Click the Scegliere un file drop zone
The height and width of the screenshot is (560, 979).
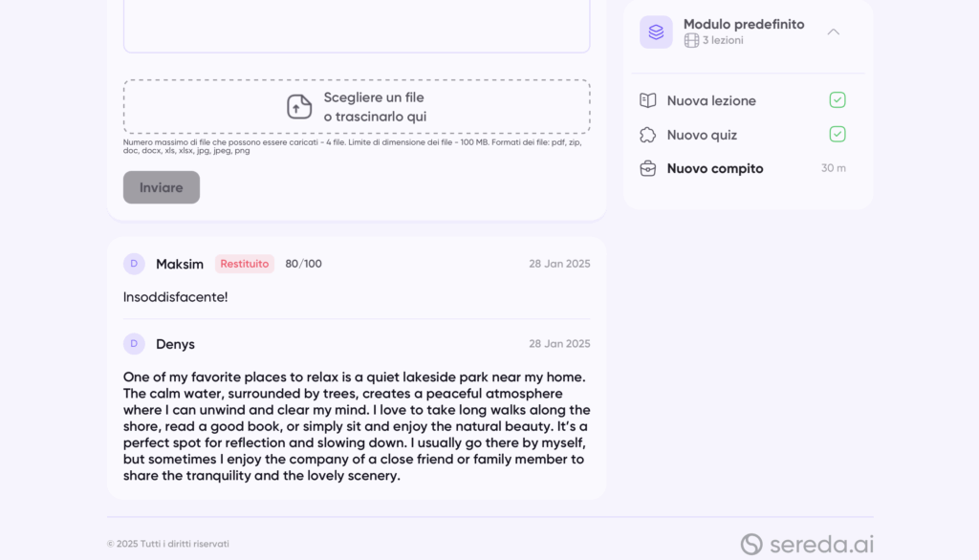357,107
